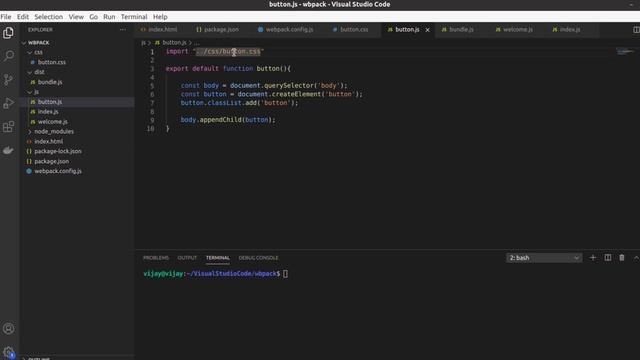Open the Help menu
The width and height of the screenshot is (640, 360).
coord(160,17)
